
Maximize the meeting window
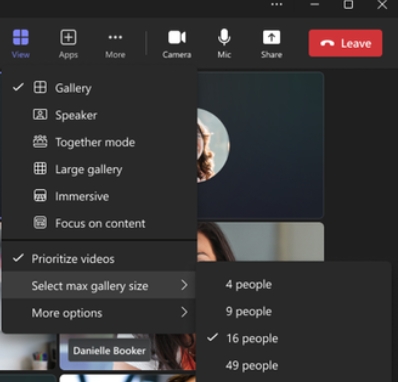click(x=348, y=5)
